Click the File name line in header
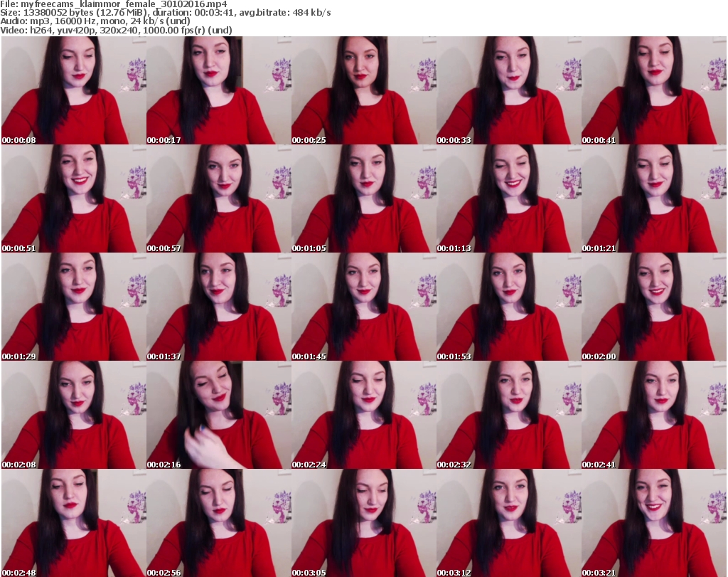This screenshot has height=577, width=728. (114, 4)
